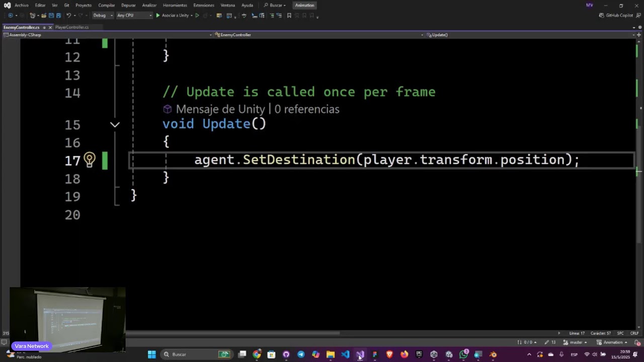The width and height of the screenshot is (644, 362).
Task: Click the lightbulb quick actions icon on line 17
Action: [x=89, y=160]
